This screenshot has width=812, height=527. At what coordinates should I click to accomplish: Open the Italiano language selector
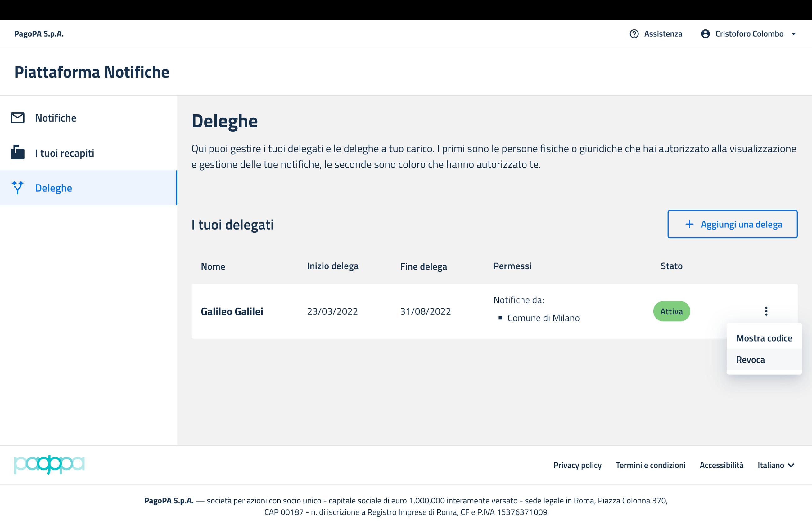click(x=770, y=465)
